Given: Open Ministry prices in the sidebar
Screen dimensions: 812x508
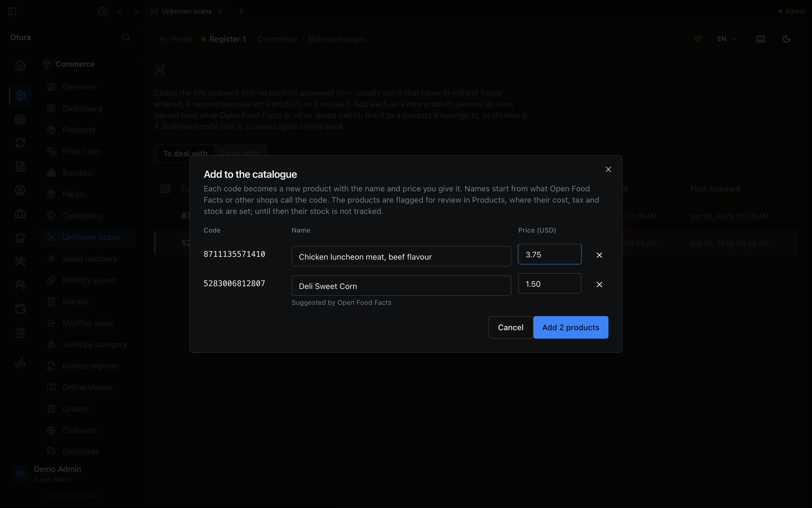Looking at the screenshot, I should coord(89,280).
